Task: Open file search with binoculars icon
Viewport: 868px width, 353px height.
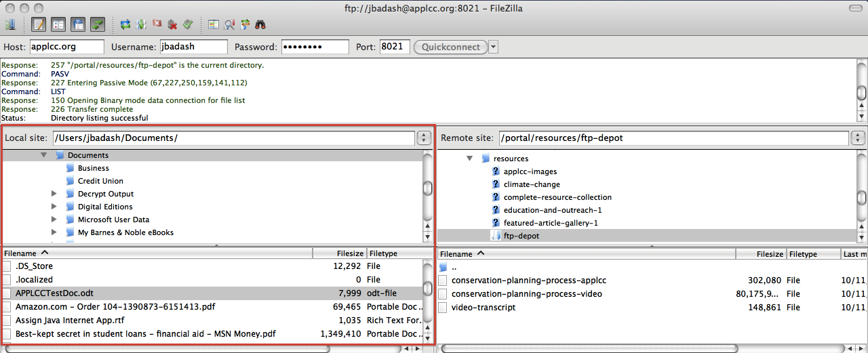Action: [260, 25]
